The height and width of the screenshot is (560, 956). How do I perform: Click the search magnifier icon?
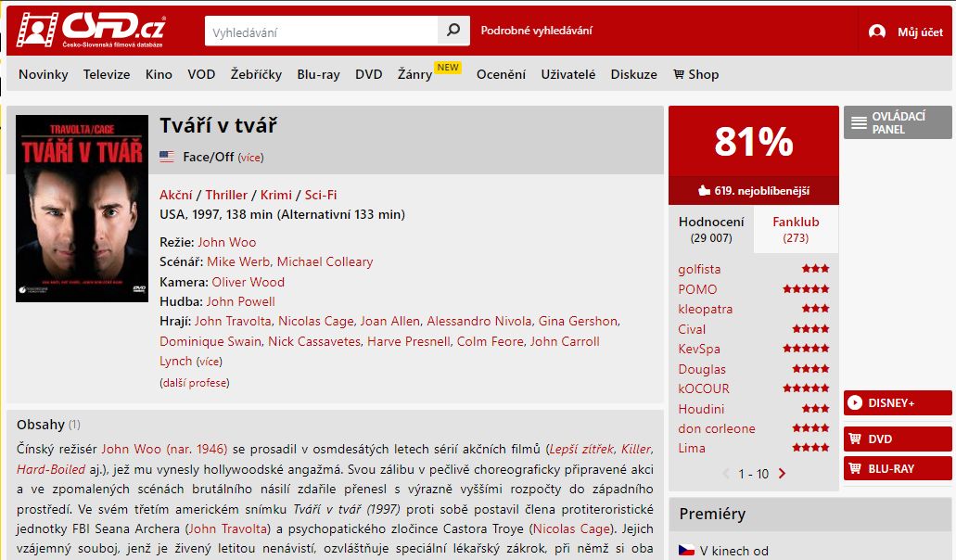(x=453, y=31)
